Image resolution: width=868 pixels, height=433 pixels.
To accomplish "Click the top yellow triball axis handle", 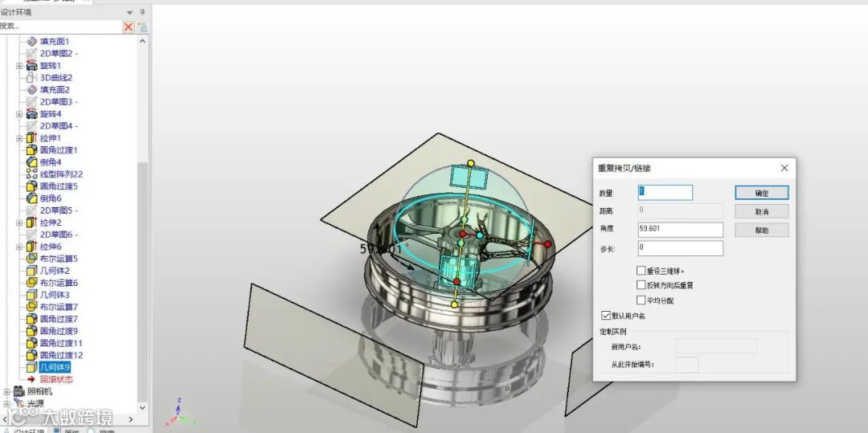I will coord(470,163).
